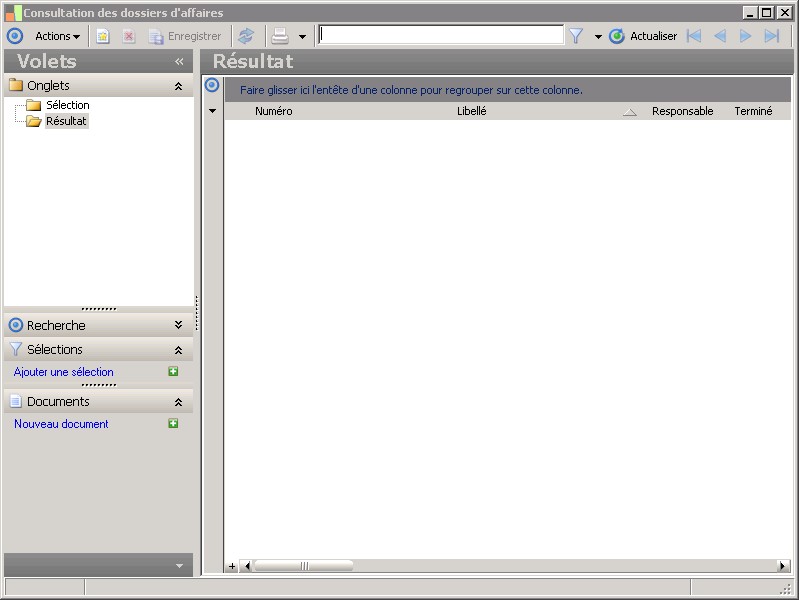Click the plus button at grid bottom
Viewport: 799px width, 600px height.
pos(232,566)
